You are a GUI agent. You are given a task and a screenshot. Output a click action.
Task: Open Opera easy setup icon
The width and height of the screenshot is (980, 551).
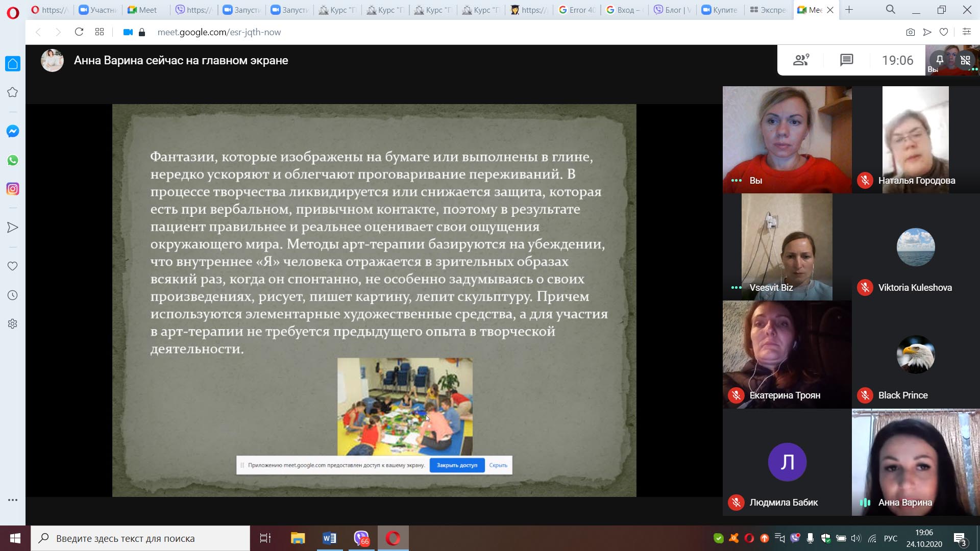(x=966, y=32)
